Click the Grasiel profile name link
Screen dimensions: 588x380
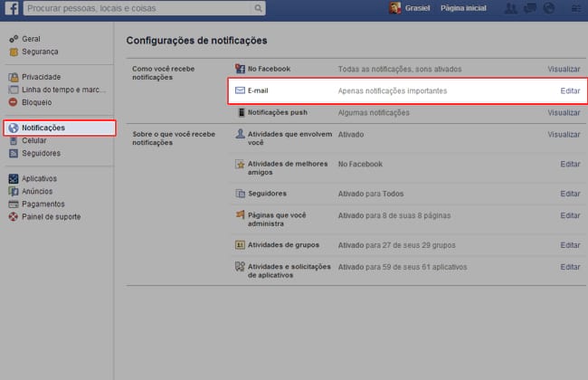[417, 8]
